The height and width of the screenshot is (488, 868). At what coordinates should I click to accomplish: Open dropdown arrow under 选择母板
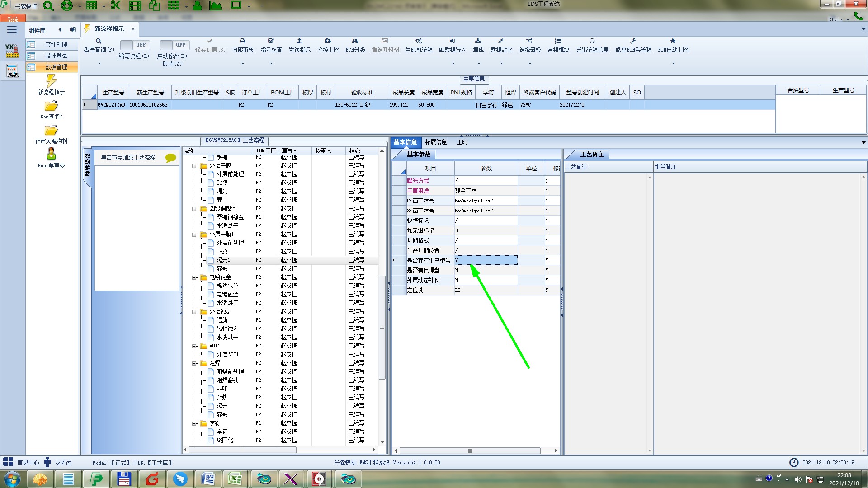(530, 64)
